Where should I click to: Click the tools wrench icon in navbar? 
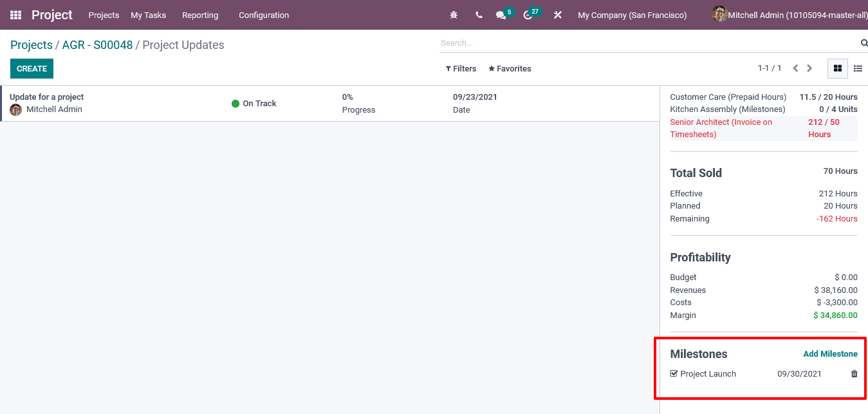point(558,15)
